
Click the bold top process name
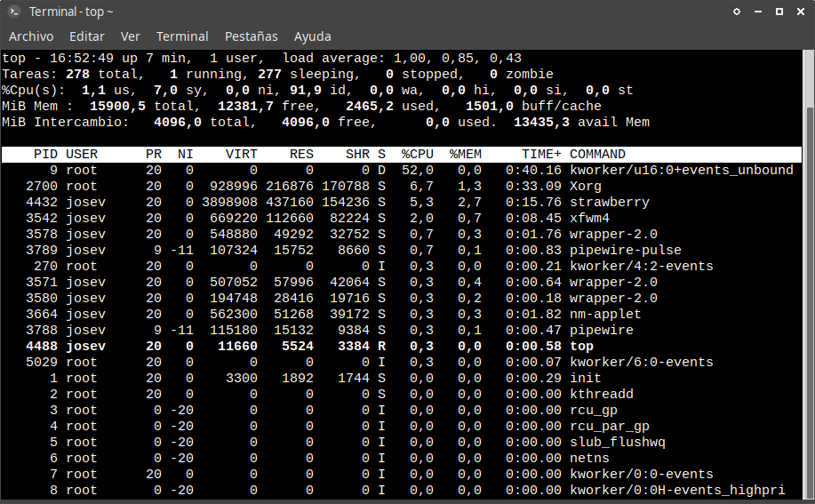581,347
